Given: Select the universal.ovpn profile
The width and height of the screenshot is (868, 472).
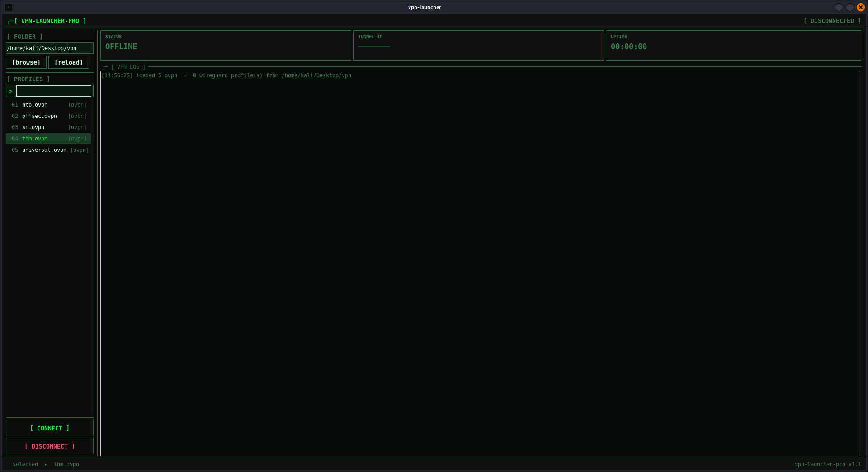Looking at the screenshot, I should coord(48,150).
